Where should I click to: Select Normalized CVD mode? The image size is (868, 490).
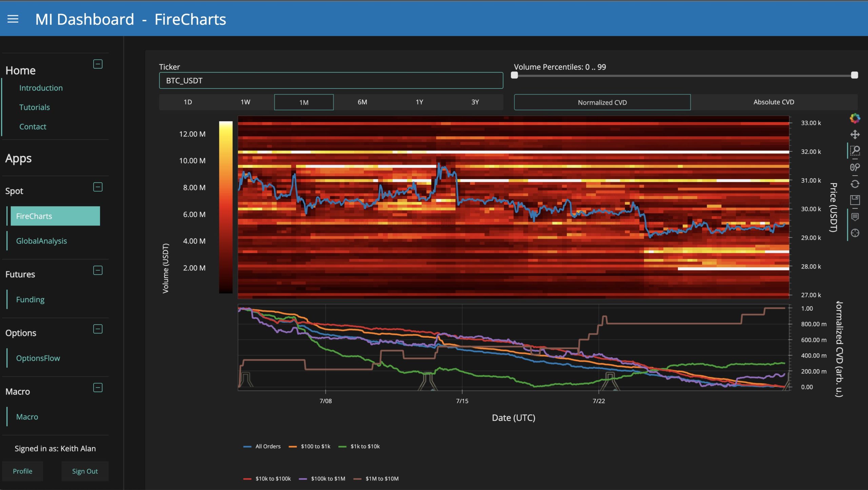[602, 102]
